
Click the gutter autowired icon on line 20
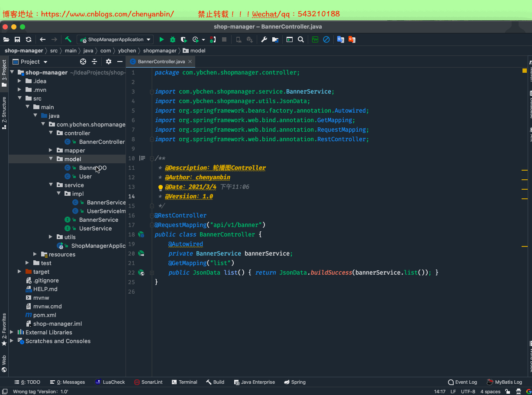pyautogui.click(x=141, y=253)
